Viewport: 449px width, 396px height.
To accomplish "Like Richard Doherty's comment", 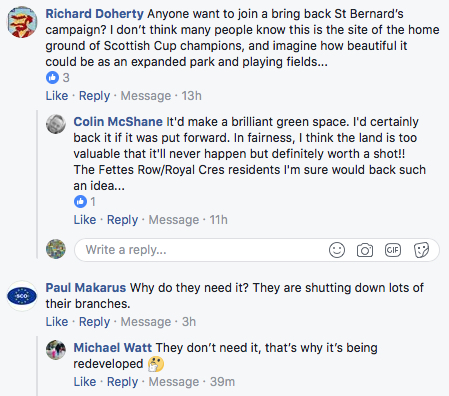I will point(57,96).
